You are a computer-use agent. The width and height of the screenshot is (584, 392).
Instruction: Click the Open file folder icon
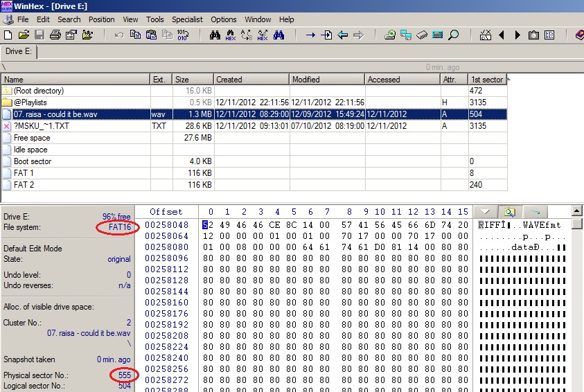[x=24, y=35]
